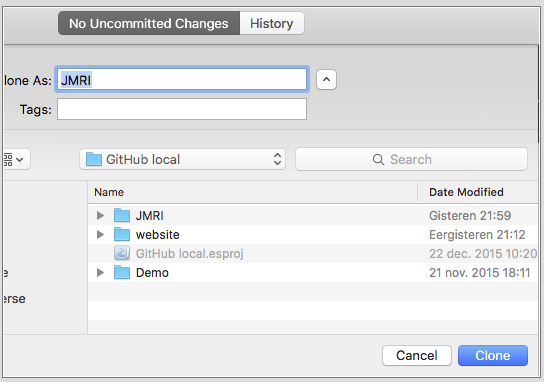Open the GitHub local location dropdown
Image resolution: width=544 pixels, height=382 pixels.
pyautogui.click(x=182, y=159)
